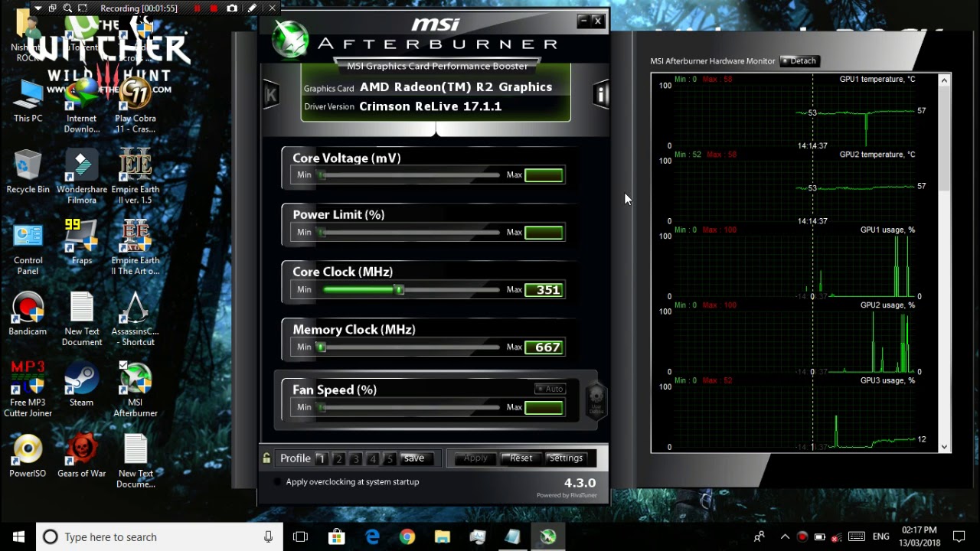Select profile slot 1

coord(321,458)
